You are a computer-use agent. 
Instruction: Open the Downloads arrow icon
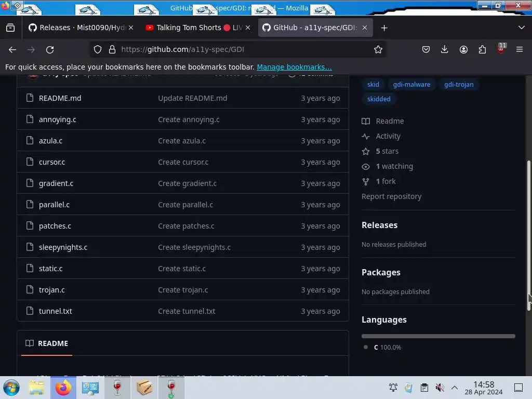445,49
